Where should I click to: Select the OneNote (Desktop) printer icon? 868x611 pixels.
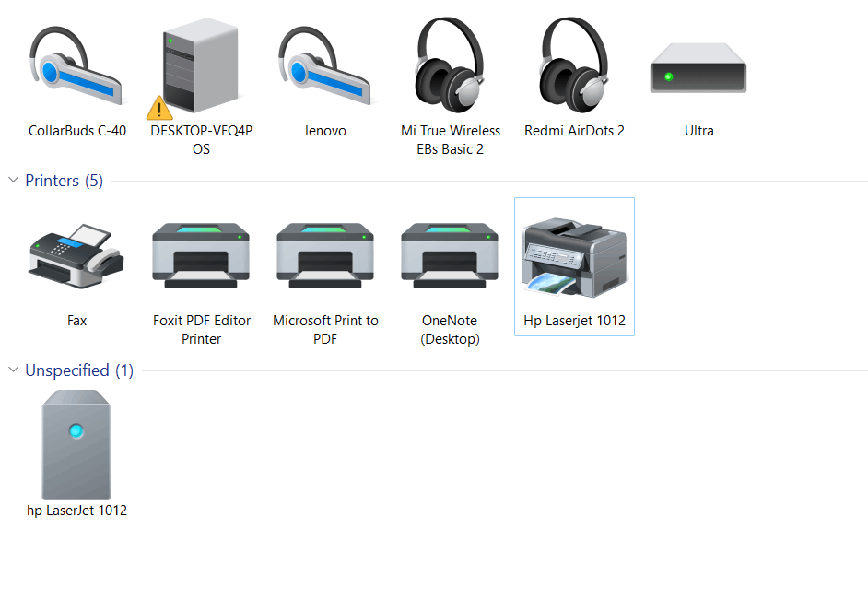[450, 255]
